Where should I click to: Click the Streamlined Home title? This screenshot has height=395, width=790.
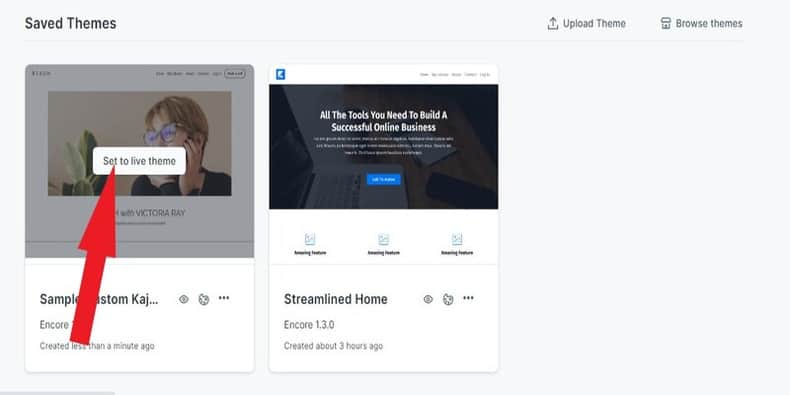tap(336, 299)
